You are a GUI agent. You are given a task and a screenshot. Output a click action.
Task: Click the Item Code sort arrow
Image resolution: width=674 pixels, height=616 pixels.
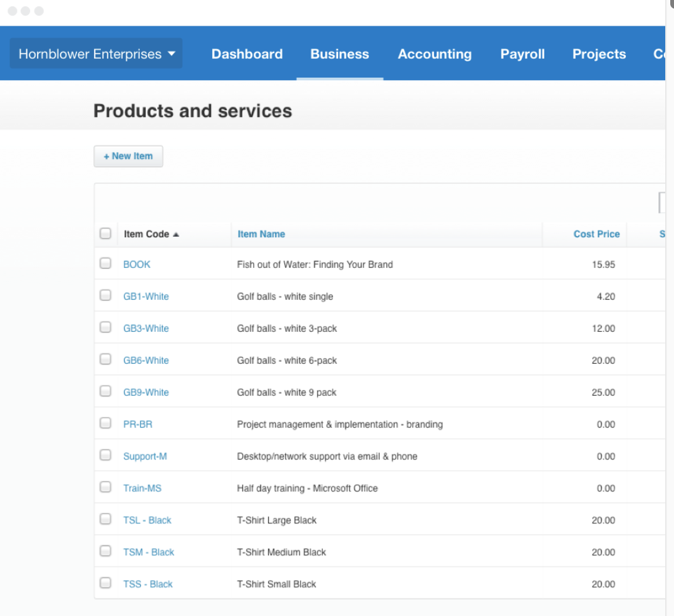pyautogui.click(x=176, y=234)
